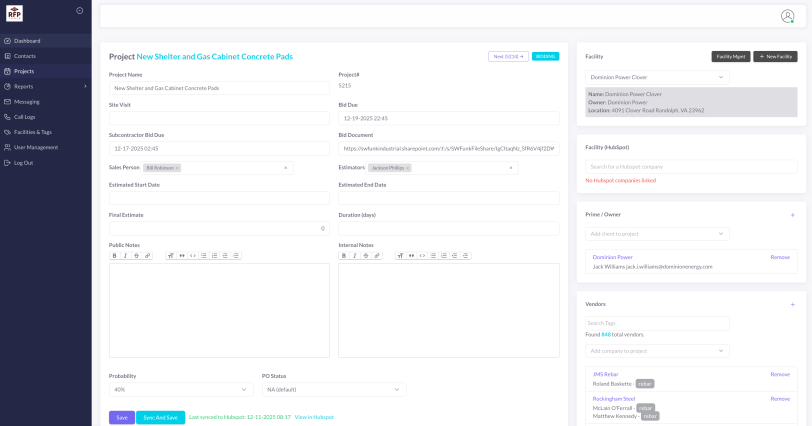The height and width of the screenshot is (426, 812).
Task: Toggle code formatting in Public Notes toolbar
Action: pos(193,256)
